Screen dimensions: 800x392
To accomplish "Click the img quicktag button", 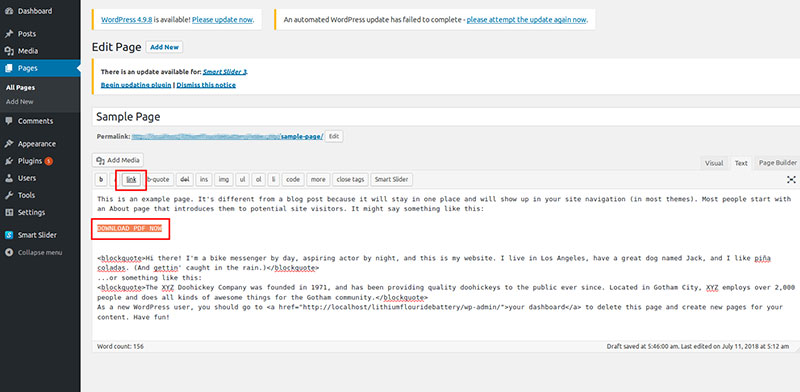I will pyautogui.click(x=223, y=180).
